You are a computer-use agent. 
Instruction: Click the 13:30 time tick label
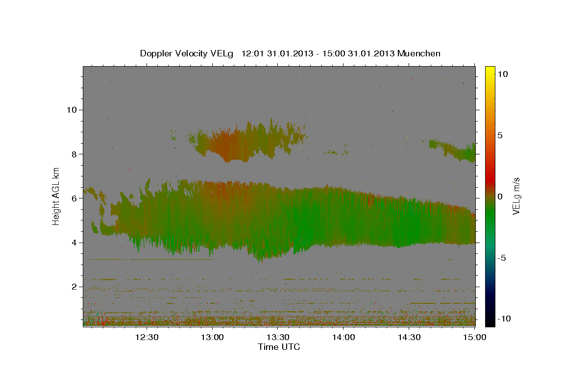coord(278,337)
